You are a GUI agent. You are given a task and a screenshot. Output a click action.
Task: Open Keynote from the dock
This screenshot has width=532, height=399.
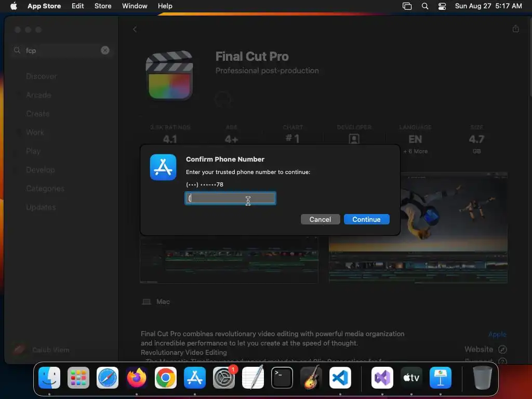[441, 378]
